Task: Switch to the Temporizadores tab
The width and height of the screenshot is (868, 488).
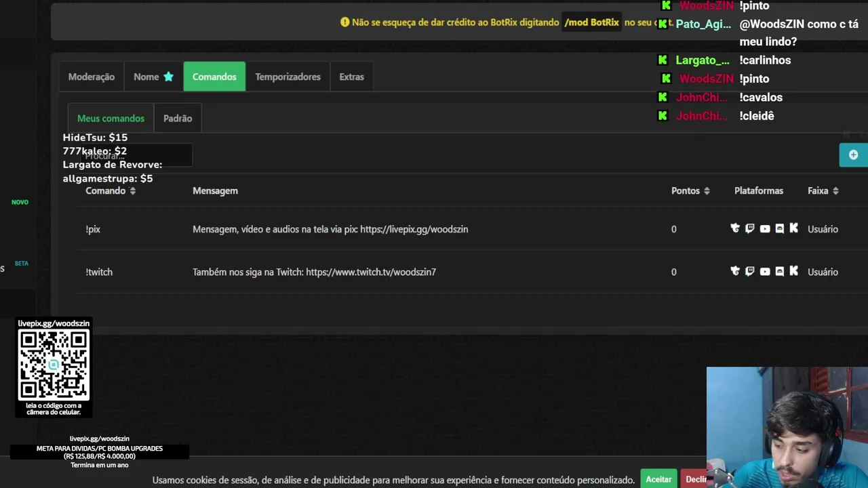Action: click(288, 77)
